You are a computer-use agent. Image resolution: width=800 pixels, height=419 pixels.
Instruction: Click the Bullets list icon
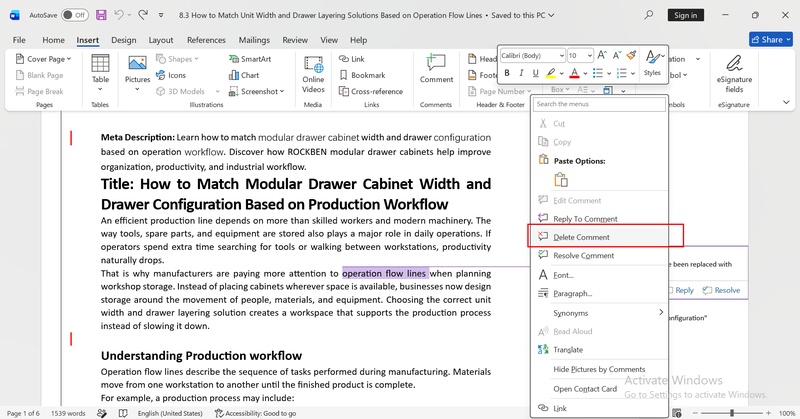(597, 73)
